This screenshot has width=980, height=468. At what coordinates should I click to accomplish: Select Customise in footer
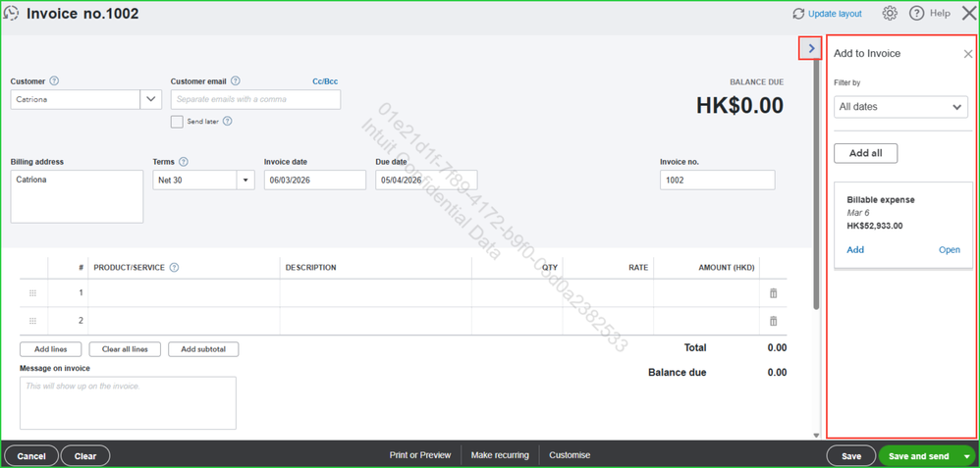click(x=570, y=455)
